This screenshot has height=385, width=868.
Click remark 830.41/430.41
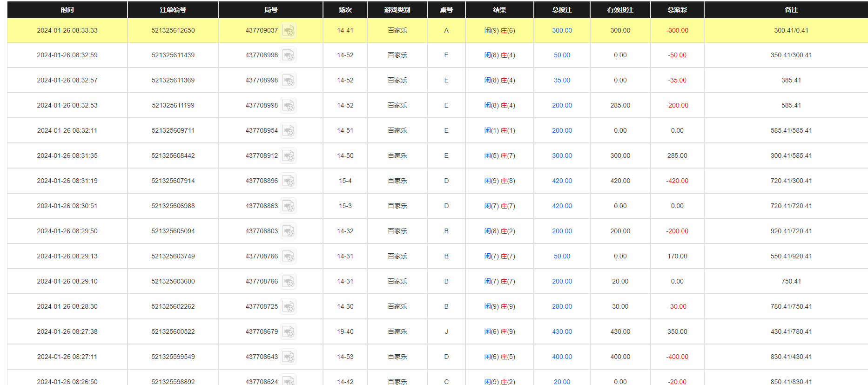tap(791, 357)
